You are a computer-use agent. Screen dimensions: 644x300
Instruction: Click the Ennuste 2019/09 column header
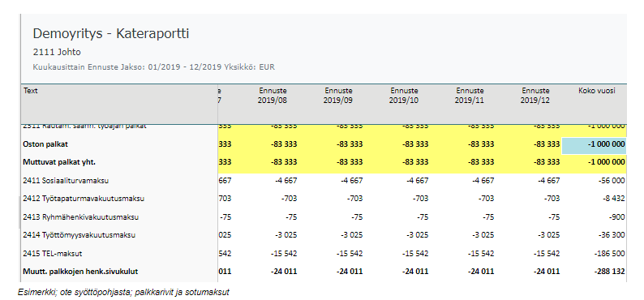(338, 96)
